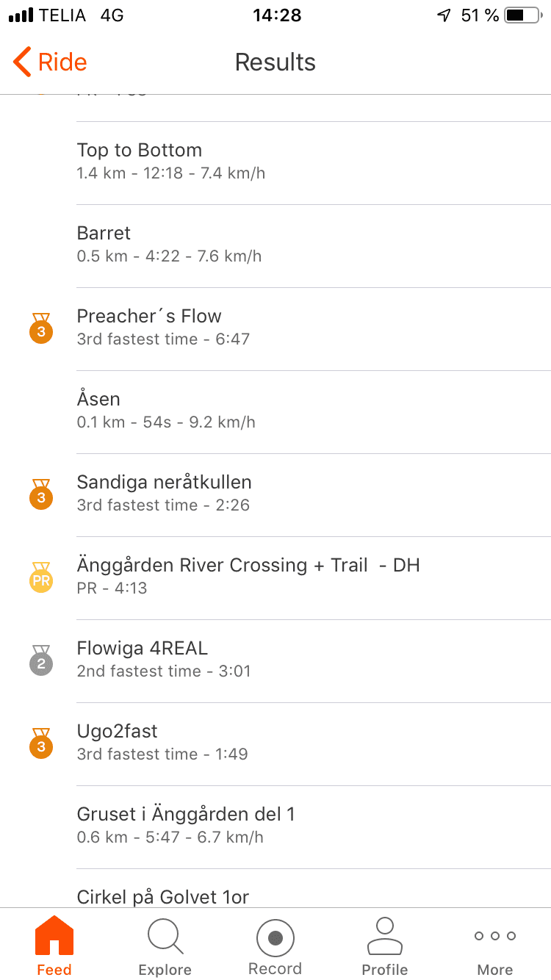Tap the bronze medal beside Ugo2fast

[41, 743]
